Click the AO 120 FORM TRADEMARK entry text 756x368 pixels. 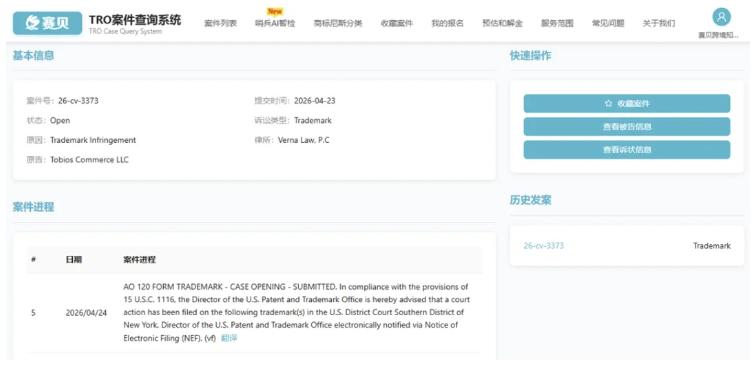pos(297,313)
